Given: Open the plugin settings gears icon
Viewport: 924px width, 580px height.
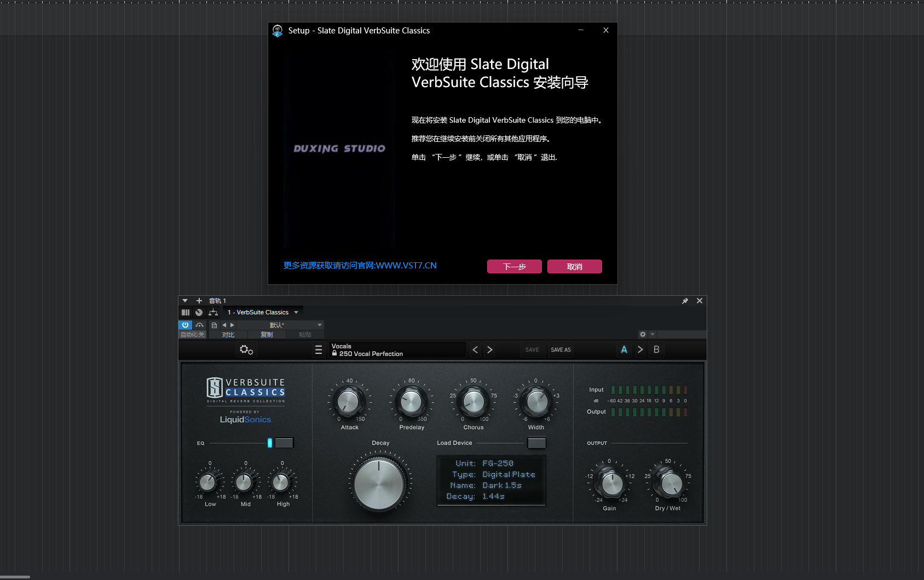Looking at the screenshot, I should point(246,349).
